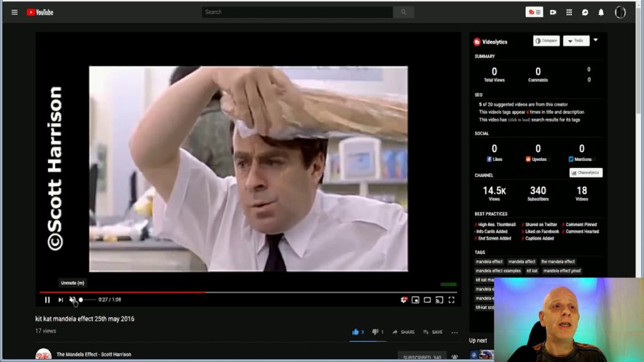
Task: Click the video frame to pause
Action: (248, 168)
